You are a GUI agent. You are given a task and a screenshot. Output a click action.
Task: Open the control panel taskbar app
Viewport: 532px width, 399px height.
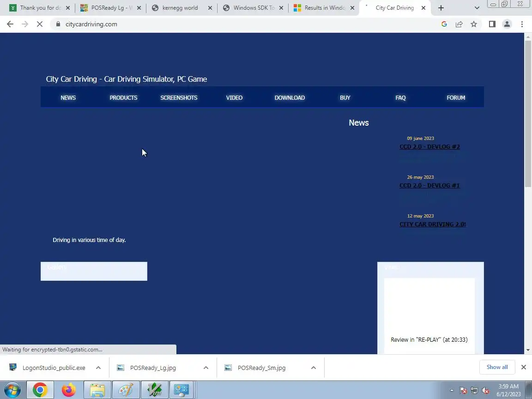tap(181, 390)
